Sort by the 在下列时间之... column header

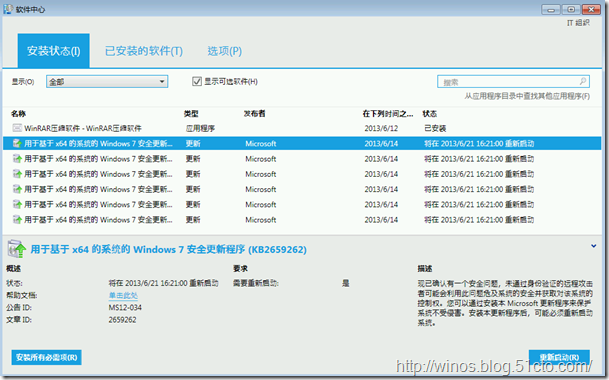click(x=388, y=113)
